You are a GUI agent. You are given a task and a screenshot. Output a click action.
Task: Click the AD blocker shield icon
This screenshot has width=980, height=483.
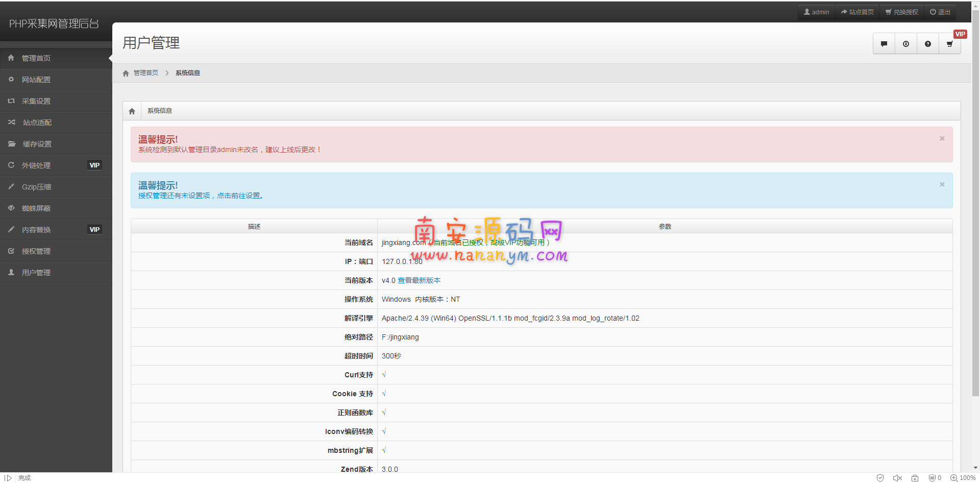coord(933,478)
